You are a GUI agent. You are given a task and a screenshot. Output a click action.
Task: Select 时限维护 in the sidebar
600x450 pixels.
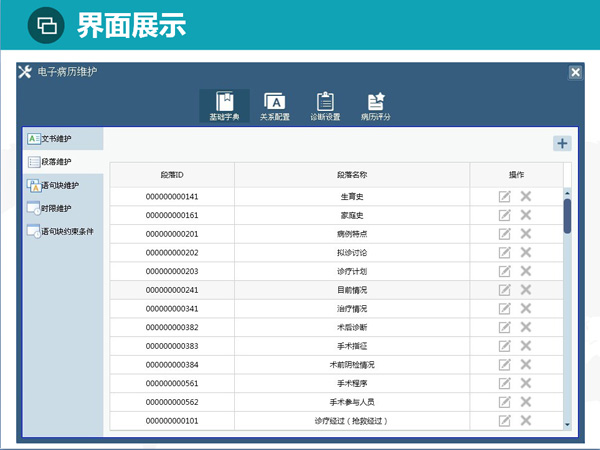[63, 208]
